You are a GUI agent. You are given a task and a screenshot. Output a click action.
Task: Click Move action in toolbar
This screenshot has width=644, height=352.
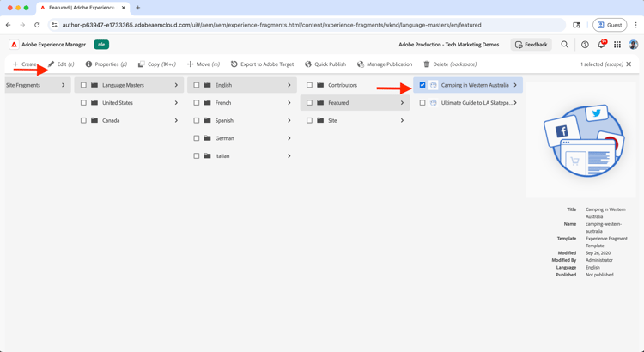pyautogui.click(x=204, y=64)
